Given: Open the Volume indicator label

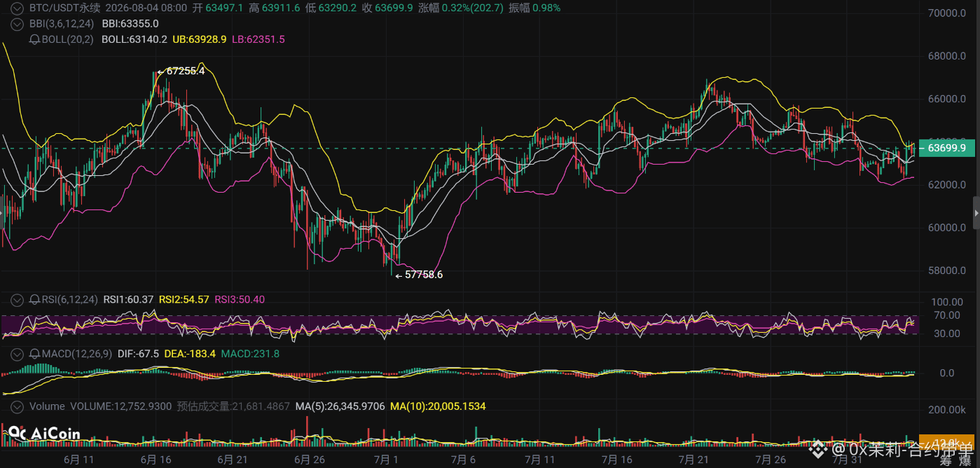Looking at the screenshot, I should [x=47, y=406].
